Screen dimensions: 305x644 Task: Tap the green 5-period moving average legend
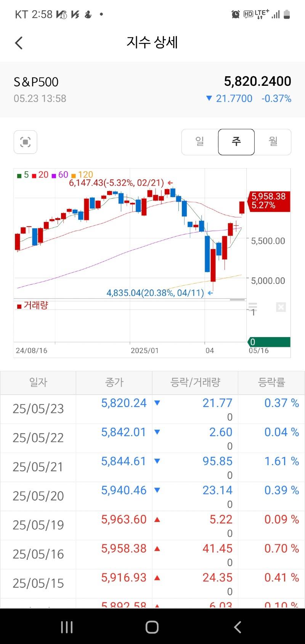23,175
